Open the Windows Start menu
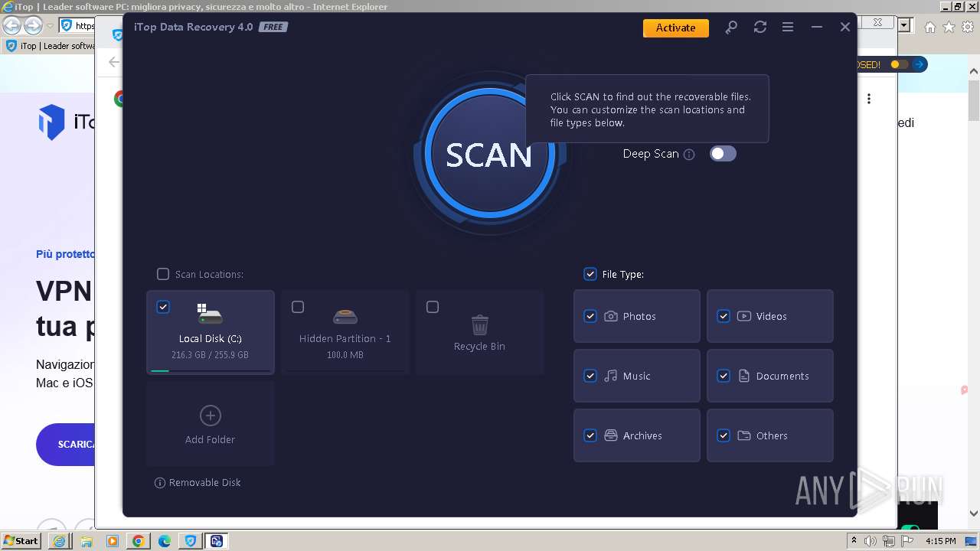The height and width of the screenshot is (551, 980). (21, 541)
